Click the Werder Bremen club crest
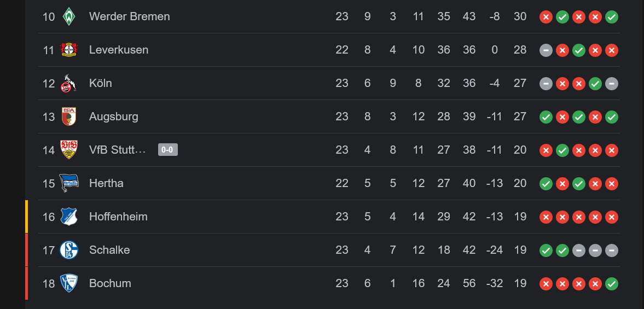Screen dimensions: 644x309 tap(68, 17)
